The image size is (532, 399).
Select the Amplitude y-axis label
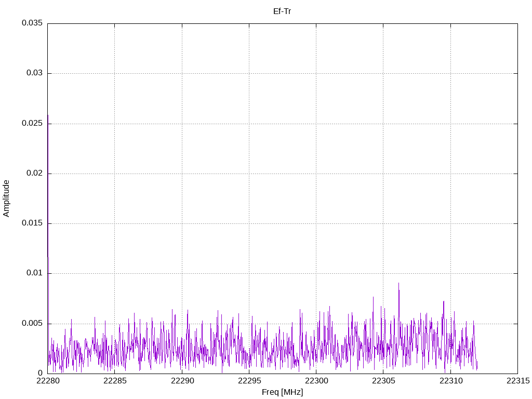tap(6, 198)
